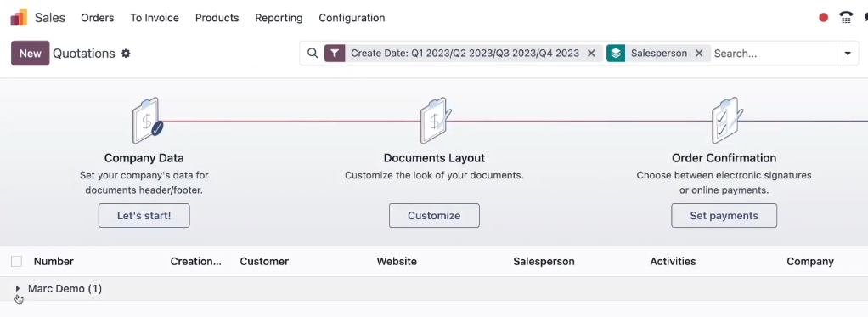This screenshot has height=317, width=868.
Task: Click the Documents Layout clipboard icon
Action: (436, 121)
